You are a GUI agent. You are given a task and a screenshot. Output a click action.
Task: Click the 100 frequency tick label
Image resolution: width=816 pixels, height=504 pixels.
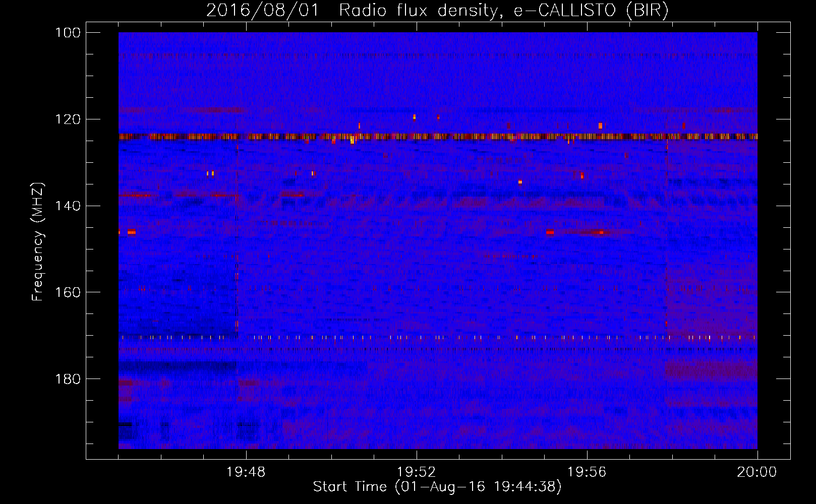tap(68, 33)
